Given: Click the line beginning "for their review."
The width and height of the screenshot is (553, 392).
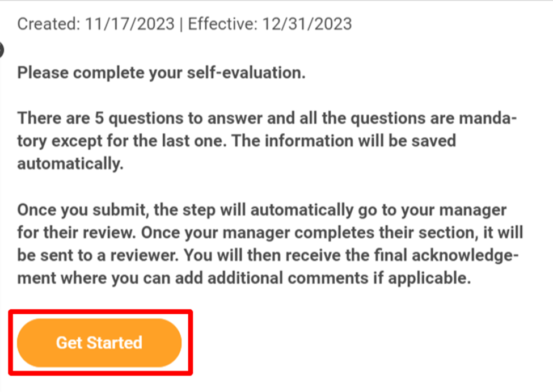Looking at the screenshot, I should (x=270, y=233).
